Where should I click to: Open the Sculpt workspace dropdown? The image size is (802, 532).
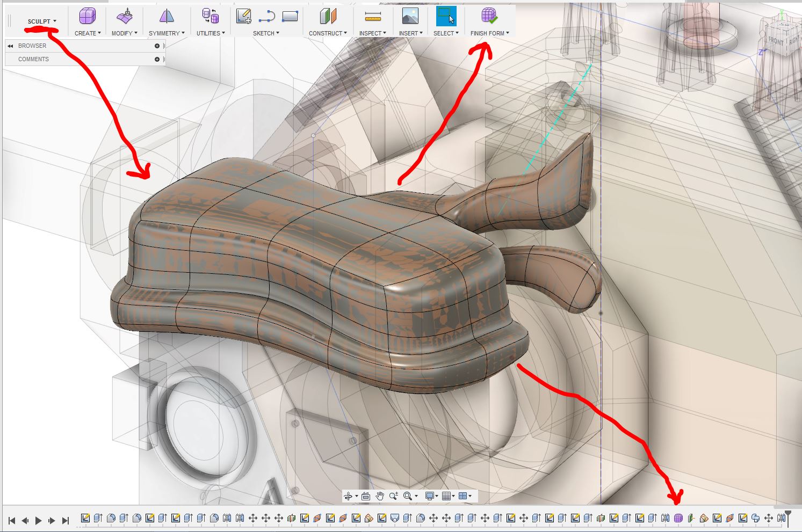(42, 21)
